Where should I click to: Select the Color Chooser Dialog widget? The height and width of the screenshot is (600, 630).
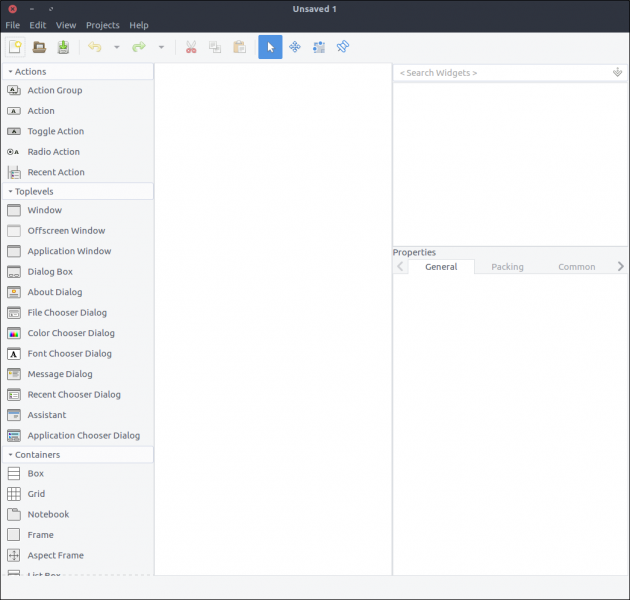[70, 333]
